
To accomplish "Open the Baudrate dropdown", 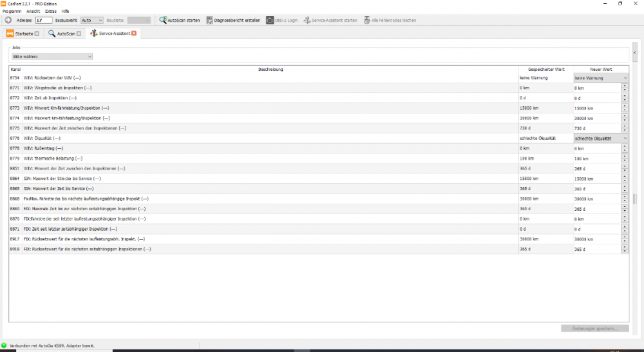I will point(139,20).
